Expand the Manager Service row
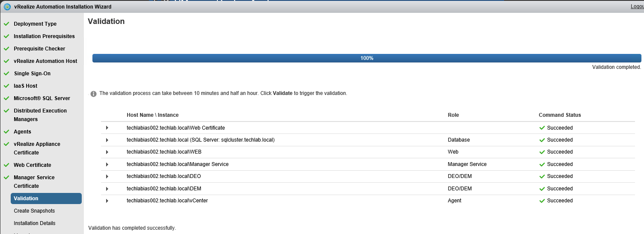 [x=107, y=164]
